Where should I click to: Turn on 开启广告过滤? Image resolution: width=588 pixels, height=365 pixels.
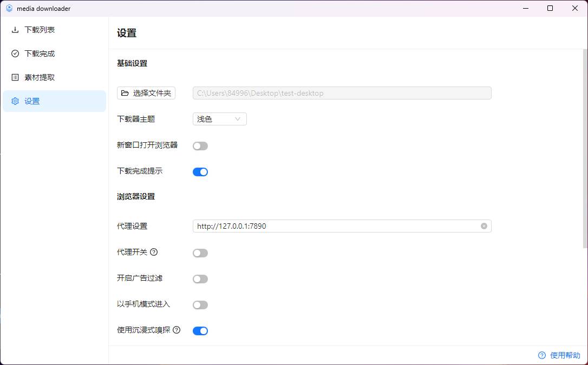tap(200, 278)
